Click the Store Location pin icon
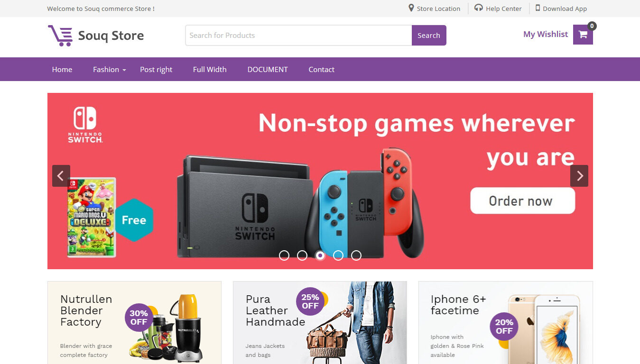Viewport: 640px width, 364px height. click(x=411, y=8)
